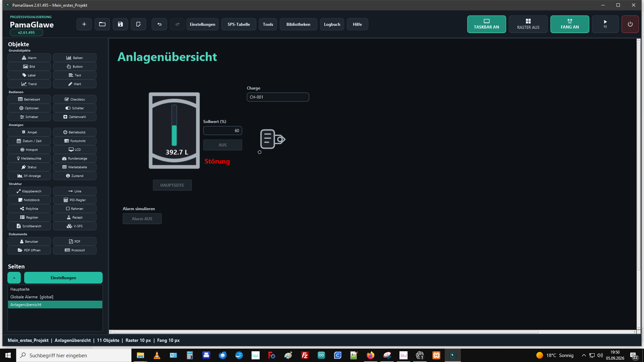Image resolution: width=644 pixels, height=362 pixels.
Task: Click the redo arrow icon
Action: [177, 24]
